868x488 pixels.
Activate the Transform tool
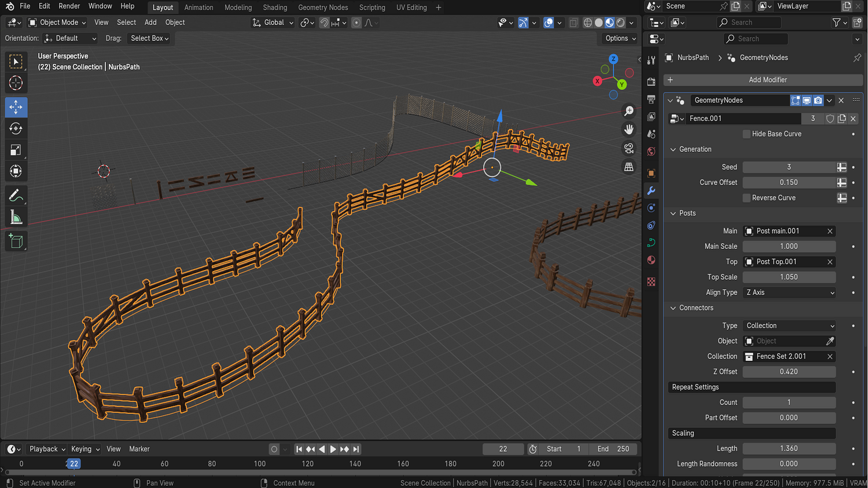[16, 171]
